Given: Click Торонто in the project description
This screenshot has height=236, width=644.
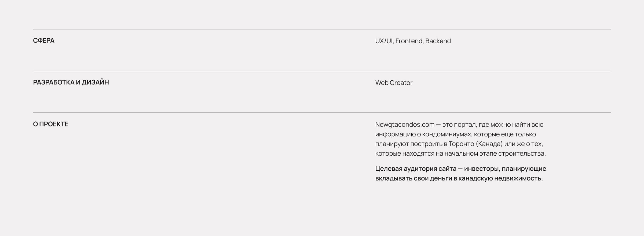Looking at the screenshot, I should (x=461, y=144).
